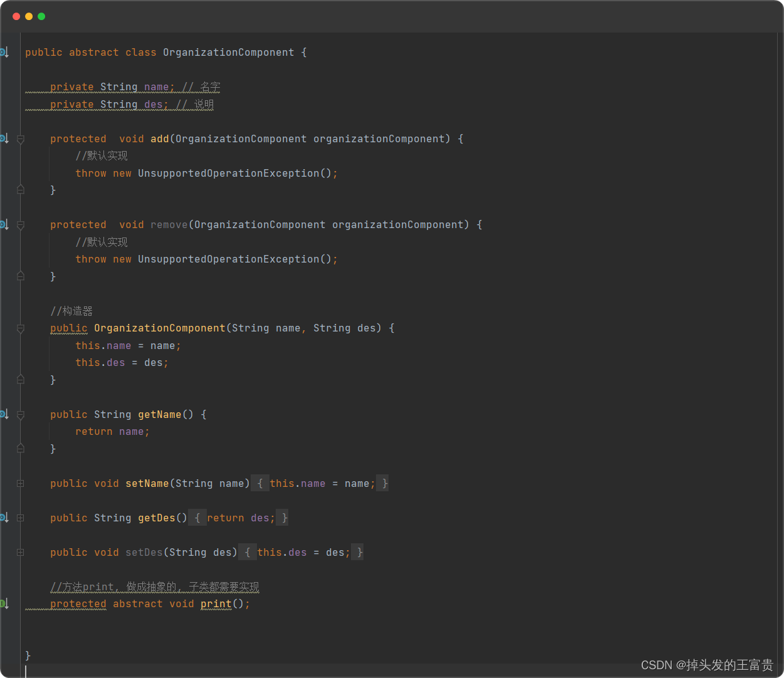
Task: Collapse the remove method using its fold marker
Action: 21,225
